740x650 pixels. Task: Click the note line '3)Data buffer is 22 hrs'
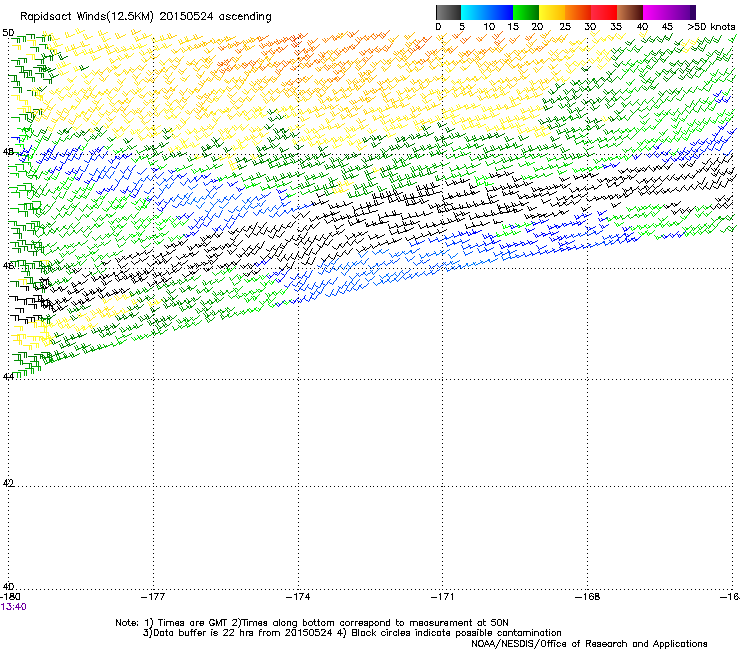(352, 633)
